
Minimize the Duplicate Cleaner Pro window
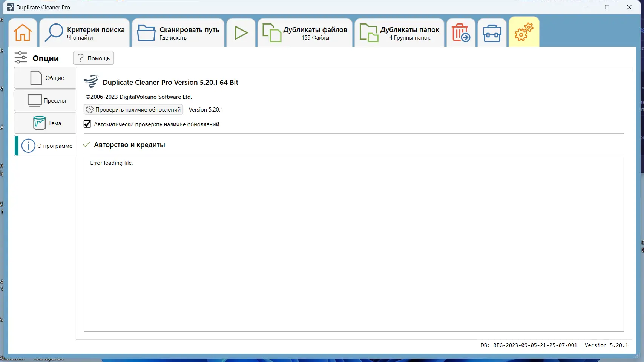pos(585,7)
